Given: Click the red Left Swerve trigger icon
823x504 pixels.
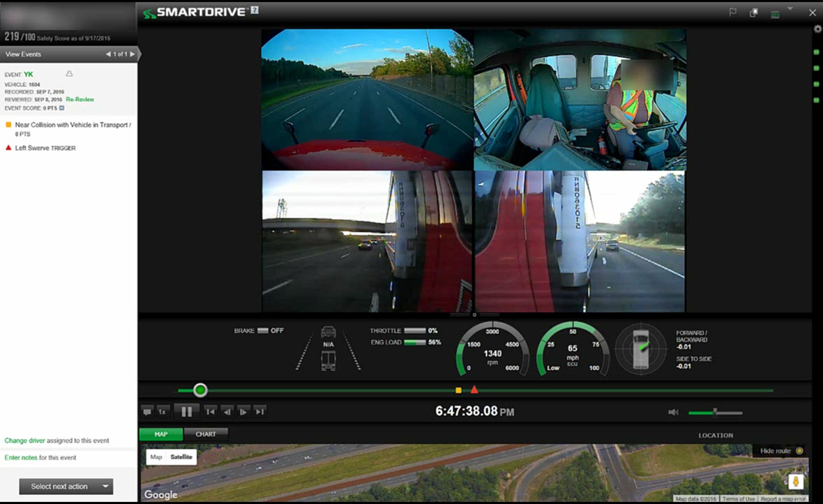Looking at the screenshot, I should click(8, 147).
